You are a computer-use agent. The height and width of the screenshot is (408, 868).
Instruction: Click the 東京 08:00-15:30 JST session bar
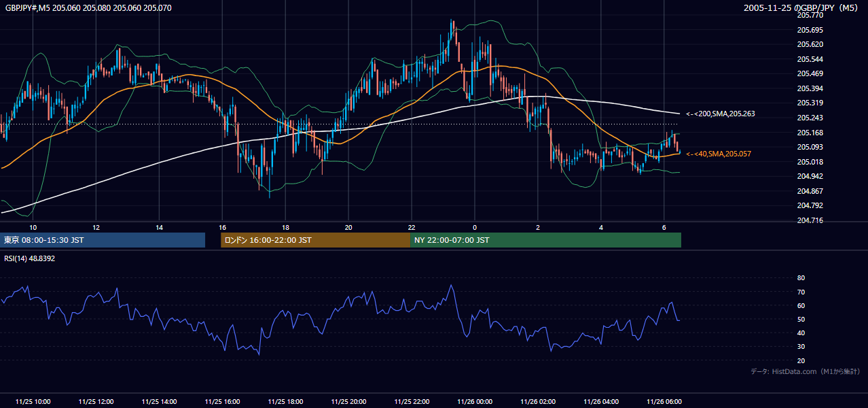104,240
